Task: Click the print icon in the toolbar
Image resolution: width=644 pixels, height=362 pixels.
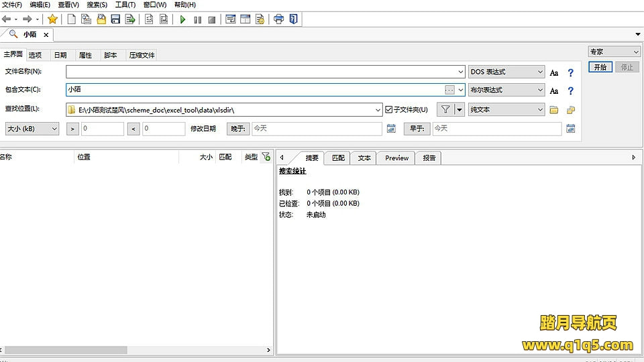Action: tap(278, 19)
